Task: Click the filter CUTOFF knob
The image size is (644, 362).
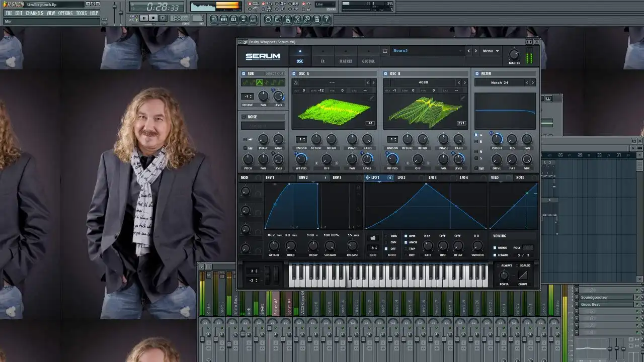Action: pos(497,139)
